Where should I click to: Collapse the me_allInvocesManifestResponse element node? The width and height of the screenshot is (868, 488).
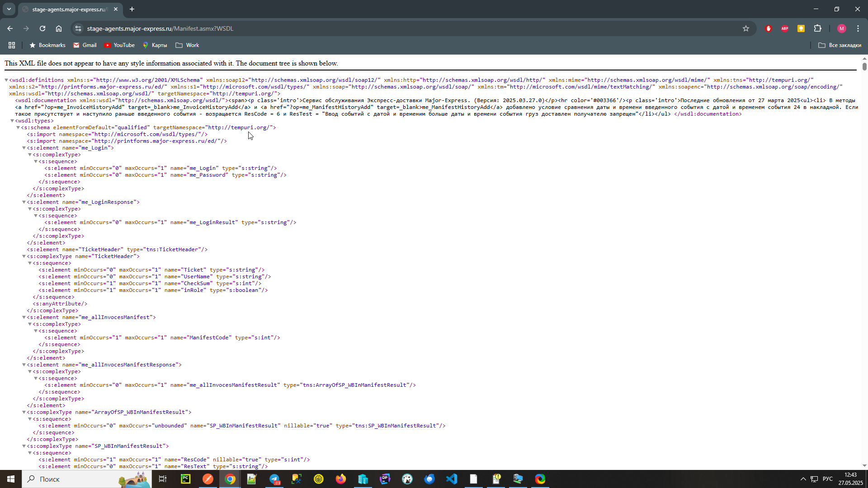pos(24,365)
